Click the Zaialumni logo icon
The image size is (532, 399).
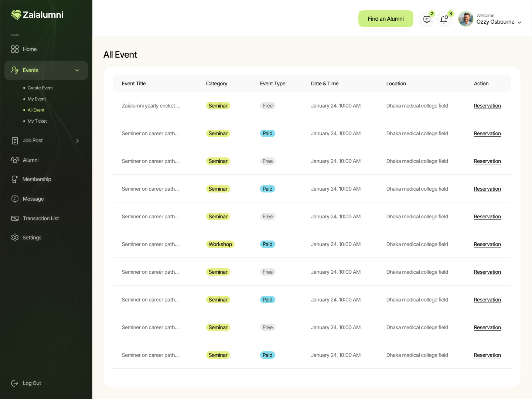click(16, 15)
